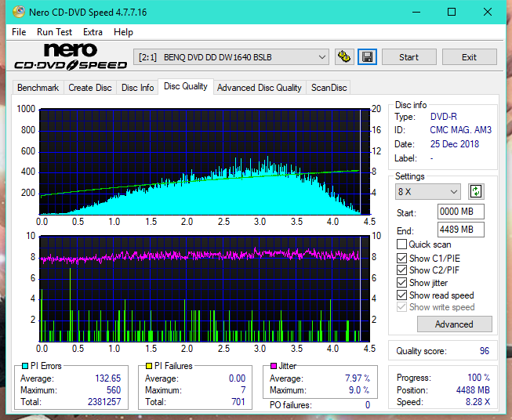Screen dimensions: 512x420
Task: Minimize the Nero CD-DVD Speed window
Action: 416,12
